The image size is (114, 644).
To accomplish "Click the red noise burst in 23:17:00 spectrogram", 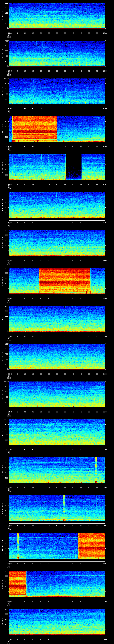I will click(35, 129).
